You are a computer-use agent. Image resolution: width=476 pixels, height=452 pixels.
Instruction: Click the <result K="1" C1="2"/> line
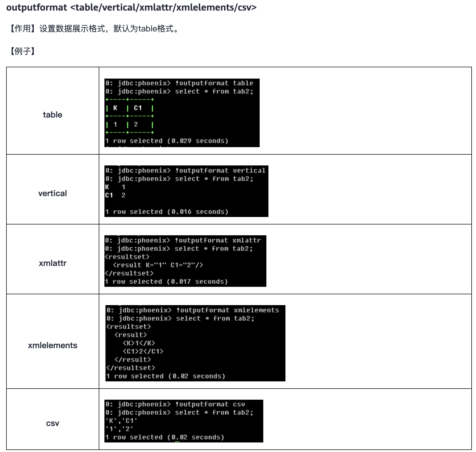point(158,265)
